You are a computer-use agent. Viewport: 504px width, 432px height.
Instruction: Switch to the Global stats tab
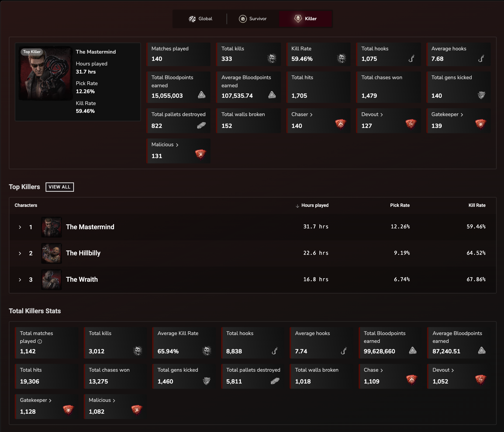pos(200,19)
